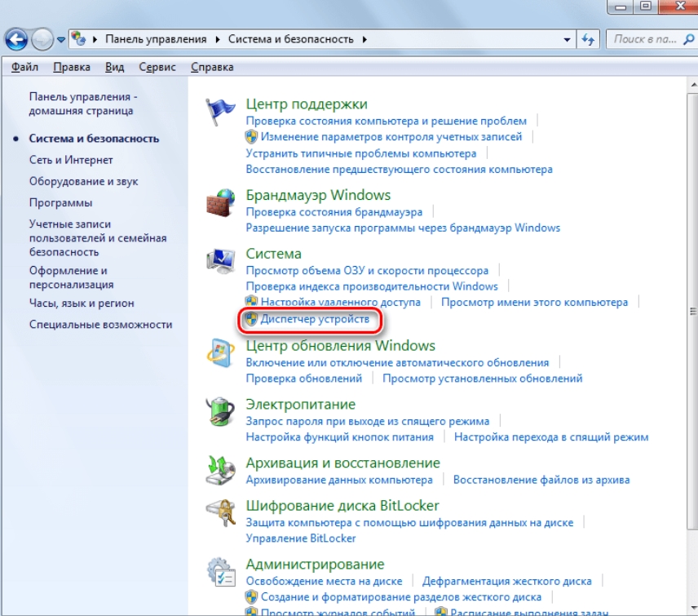The height and width of the screenshot is (616, 698).
Task: Open the Файл menu
Action: click(25, 68)
